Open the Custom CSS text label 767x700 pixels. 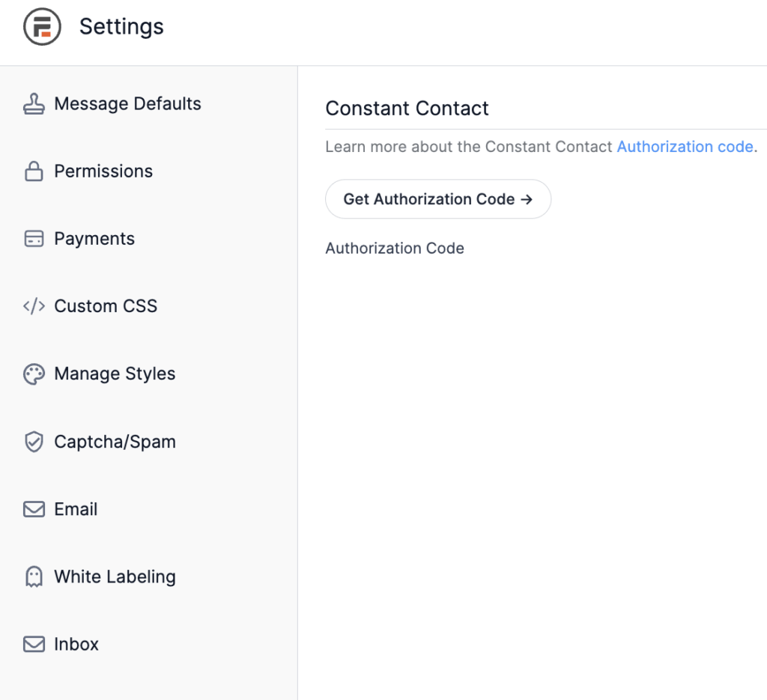pyautogui.click(x=106, y=306)
